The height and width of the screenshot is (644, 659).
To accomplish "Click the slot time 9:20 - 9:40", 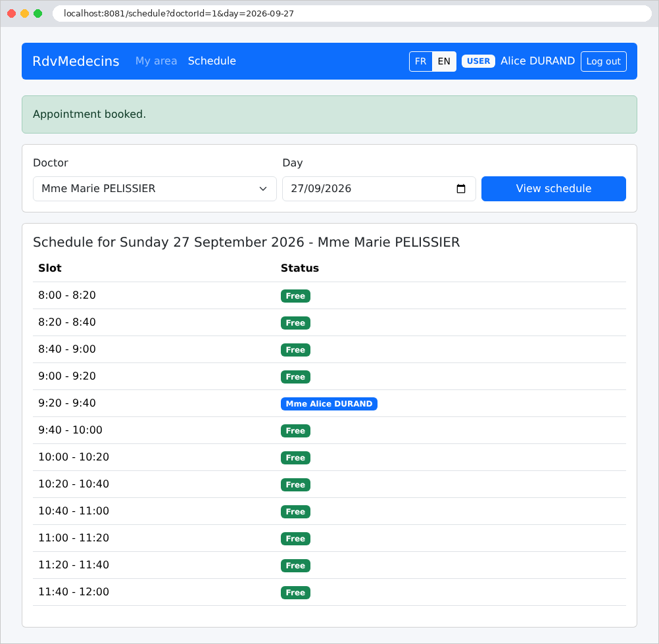I will pyautogui.click(x=67, y=403).
